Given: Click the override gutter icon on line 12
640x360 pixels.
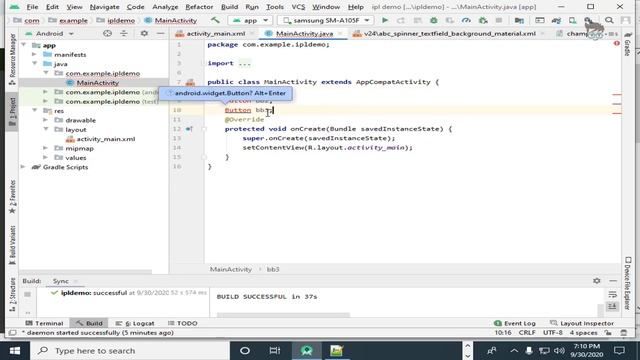Looking at the screenshot, I should [x=189, y=129].
